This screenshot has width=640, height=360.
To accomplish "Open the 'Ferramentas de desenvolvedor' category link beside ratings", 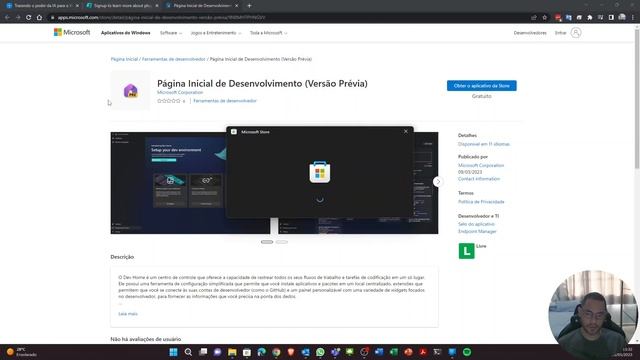I will tap(225, 100).
